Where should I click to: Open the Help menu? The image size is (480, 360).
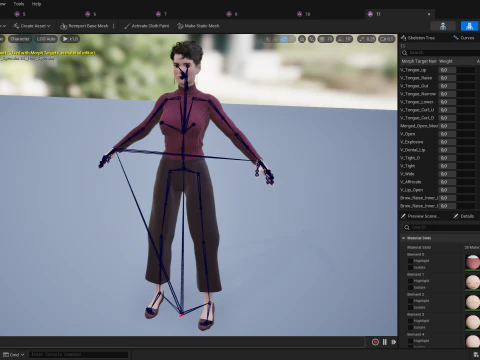(36, 4)
